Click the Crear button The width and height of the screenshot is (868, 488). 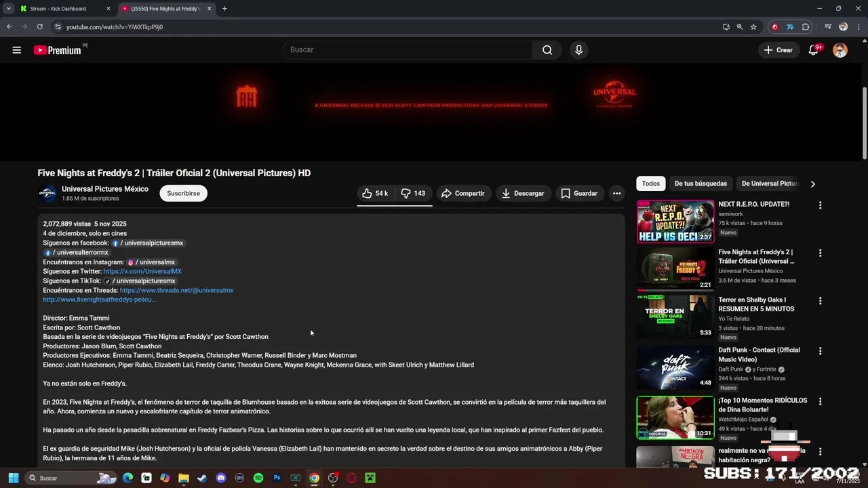778,50
